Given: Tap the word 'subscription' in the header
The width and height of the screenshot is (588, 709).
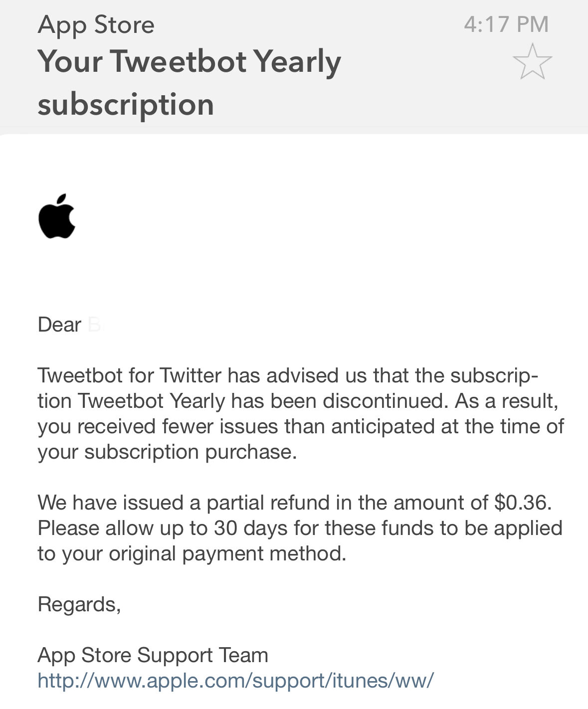Looking at the screenshot, I should (x=126, y=105).
